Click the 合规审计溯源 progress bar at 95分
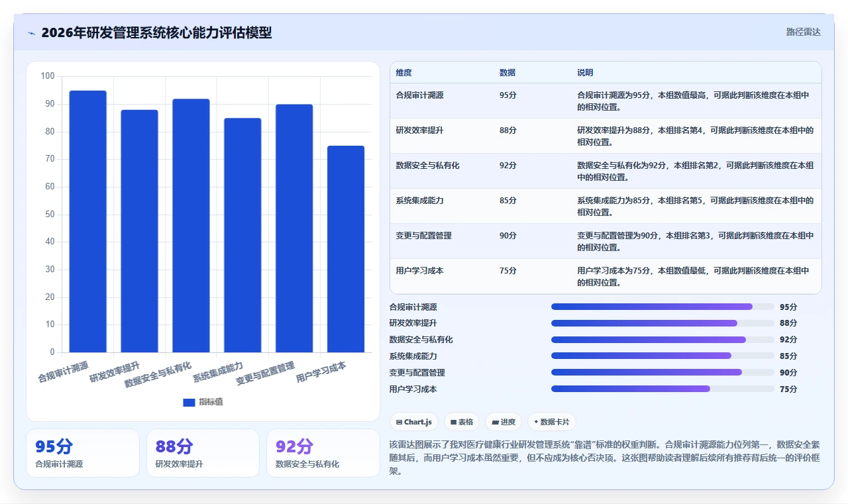848x504 pixels. pyautogui.click(x=662, y=307)
